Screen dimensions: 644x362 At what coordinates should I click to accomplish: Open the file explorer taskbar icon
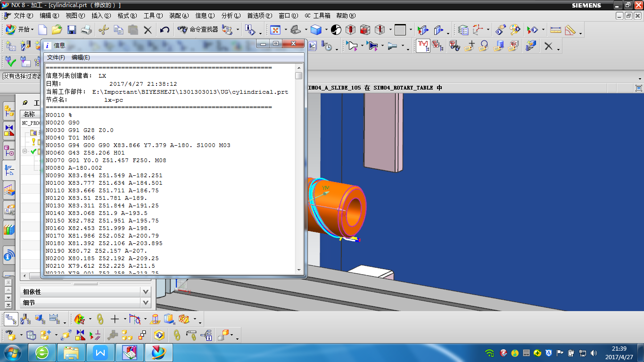pos(72,352)
